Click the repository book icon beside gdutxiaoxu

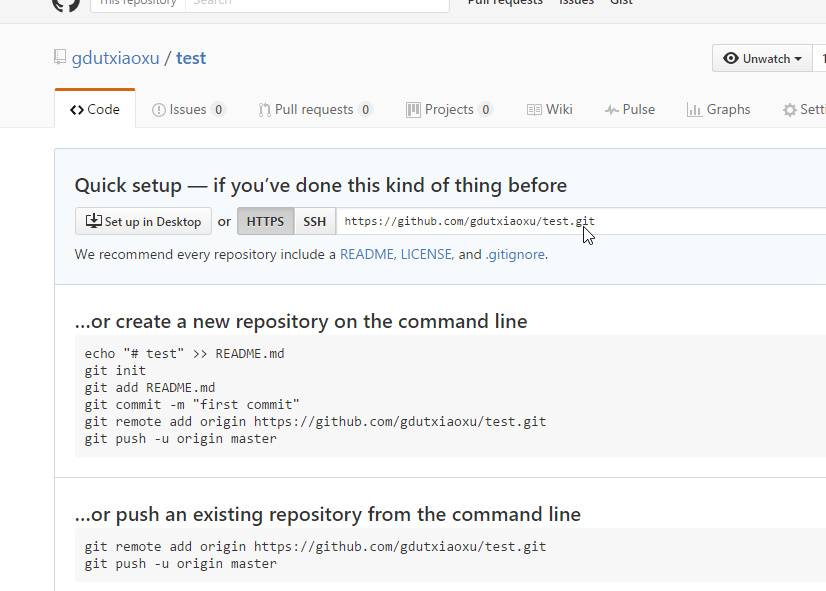(x=60, y=58)
